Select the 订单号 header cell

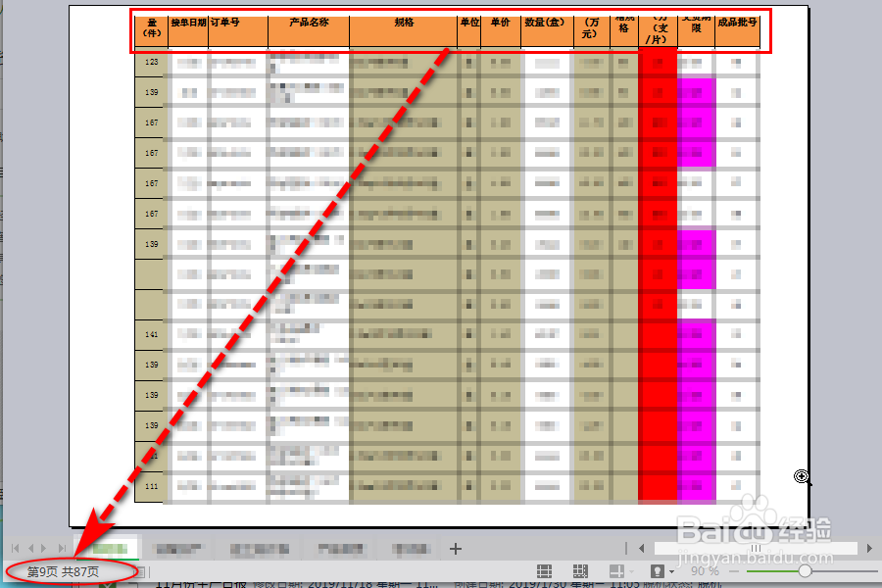click(238, 31)
